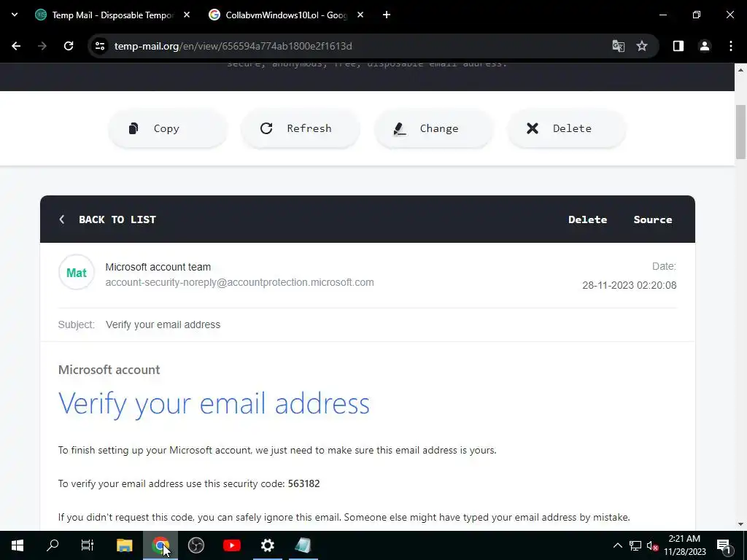The width and height of the screenshot is (747, 560).
Task: Click the security code 563182
Action: point(303,484)
